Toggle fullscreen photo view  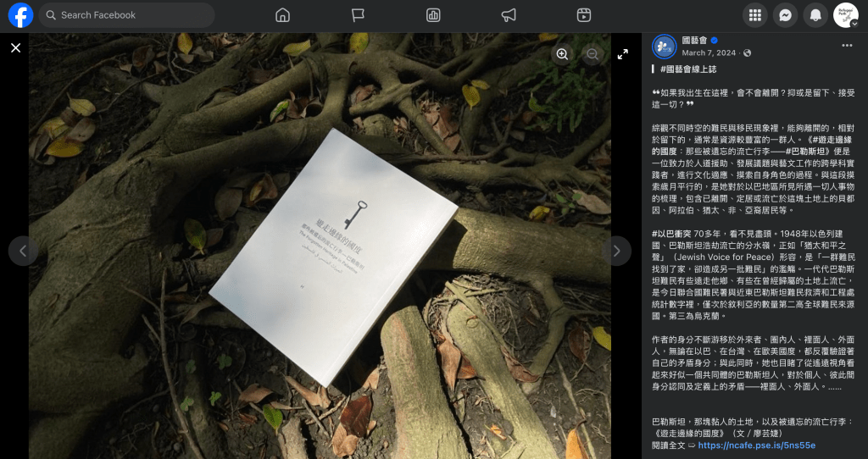coord(623,54)
